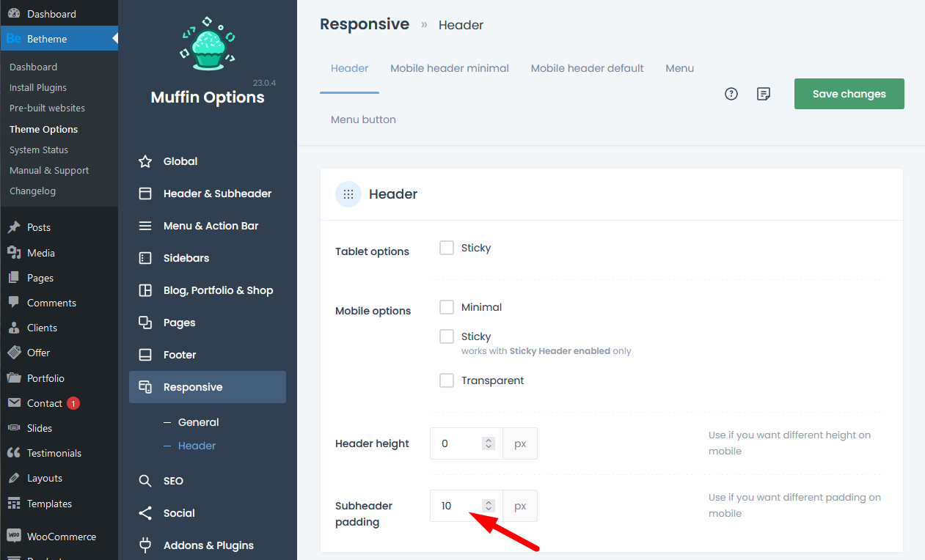Click the pen icon for Layouts
This screenshot has height=560, width=925.
tap(14, 478)
